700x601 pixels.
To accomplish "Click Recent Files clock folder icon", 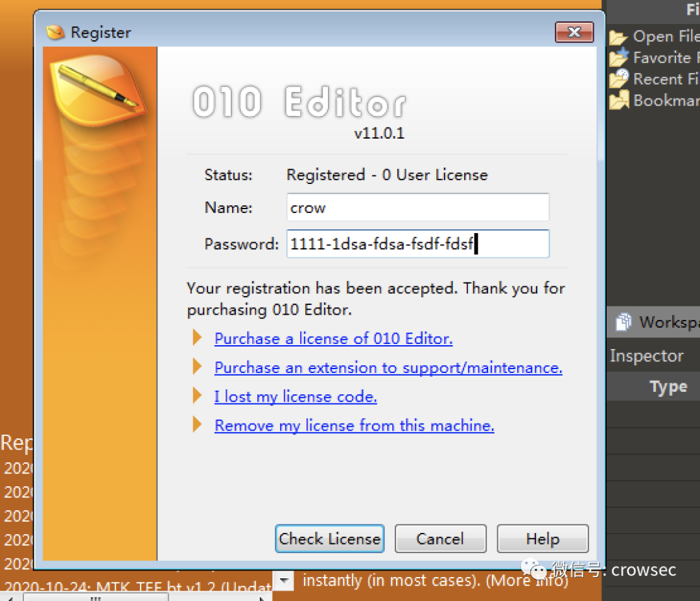I will point(619,79).
